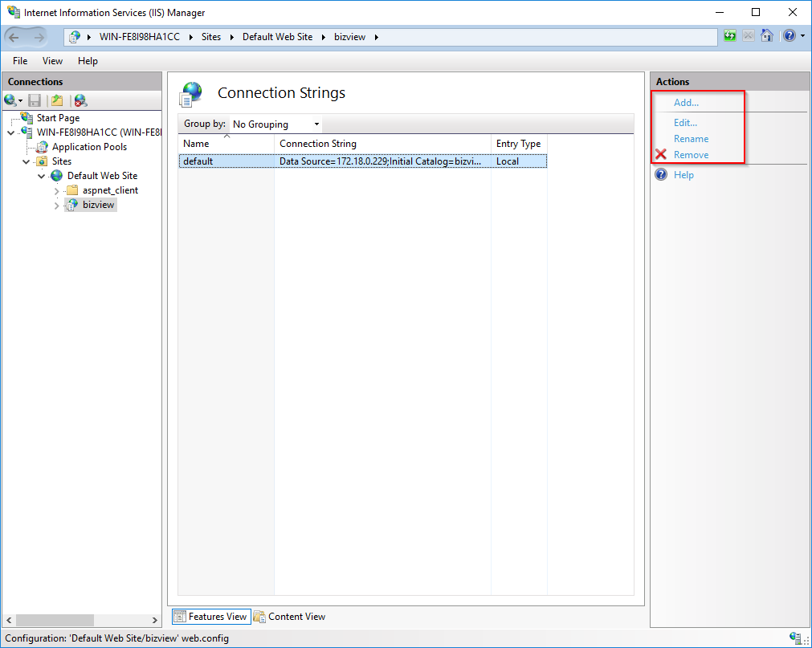Click the red X Remove icon

pyautogui.click(x=661, y=154)
